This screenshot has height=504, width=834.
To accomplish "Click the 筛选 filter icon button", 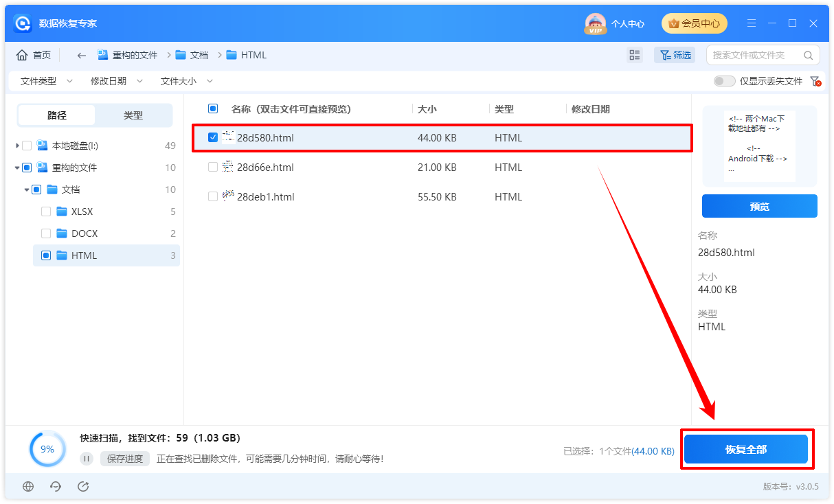I will pos(675,55).
